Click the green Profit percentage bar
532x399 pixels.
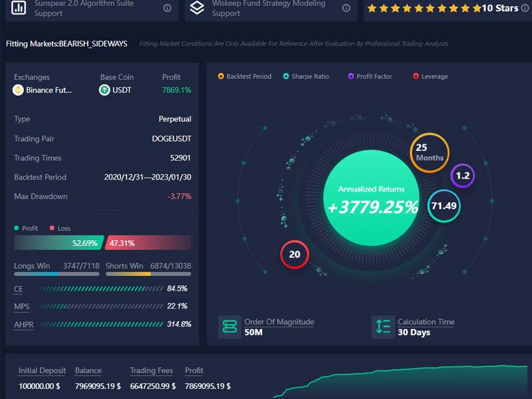[x=58, y=243]
